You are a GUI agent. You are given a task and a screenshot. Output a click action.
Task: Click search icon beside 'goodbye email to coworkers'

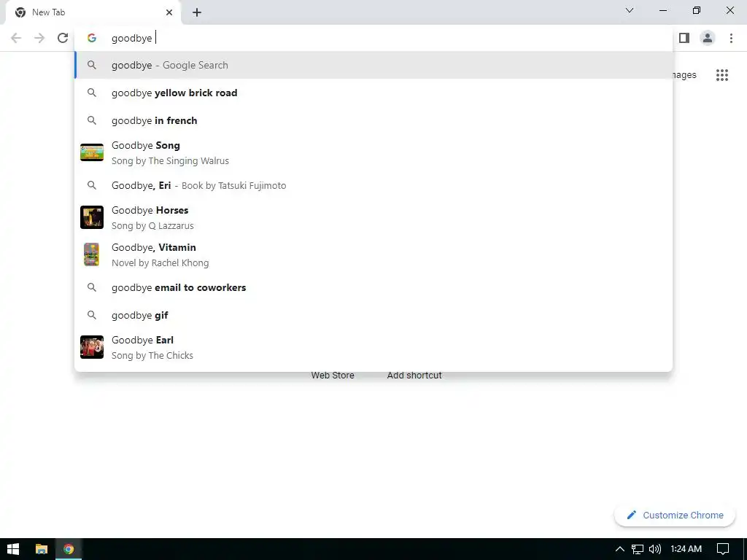pos(92,287)
